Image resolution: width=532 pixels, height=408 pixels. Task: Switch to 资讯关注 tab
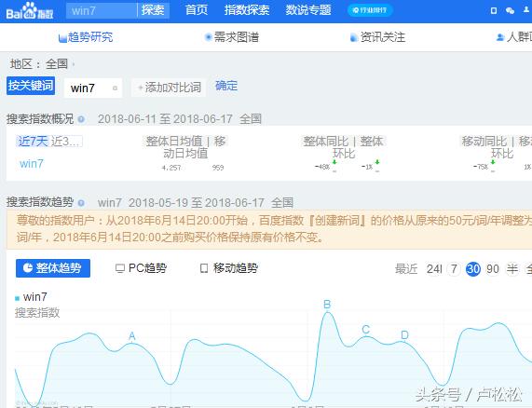pos(377,37)
